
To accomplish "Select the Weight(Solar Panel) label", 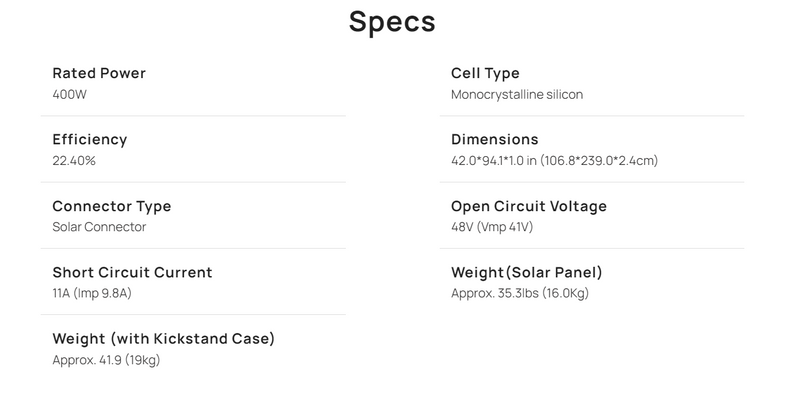I will click(x=527, y=273).
